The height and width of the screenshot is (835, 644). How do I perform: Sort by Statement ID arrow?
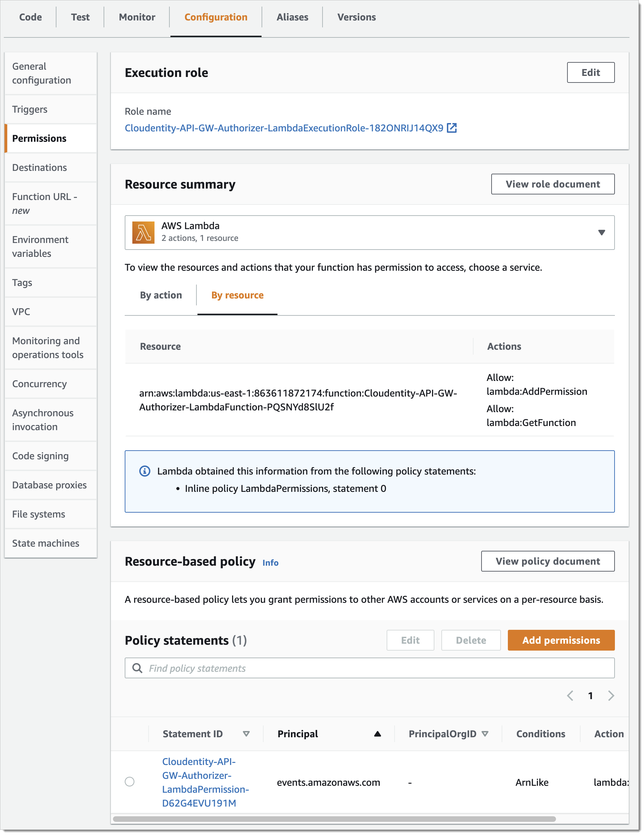point(246,734)
